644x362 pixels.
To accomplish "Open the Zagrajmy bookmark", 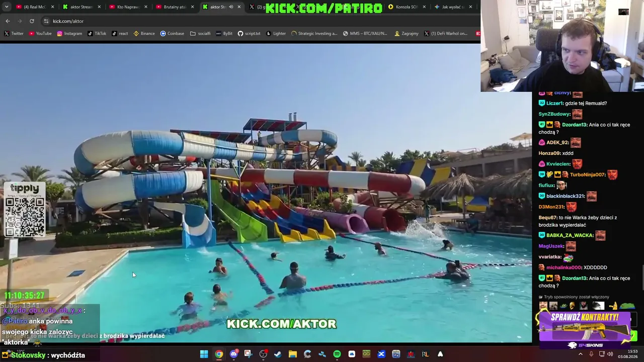I will (407, 34).
